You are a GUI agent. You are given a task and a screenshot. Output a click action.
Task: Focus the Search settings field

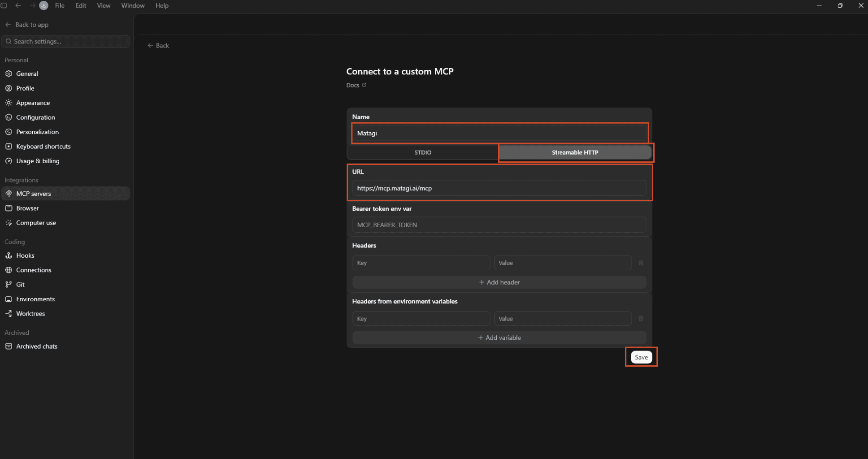tap(66, 41)
